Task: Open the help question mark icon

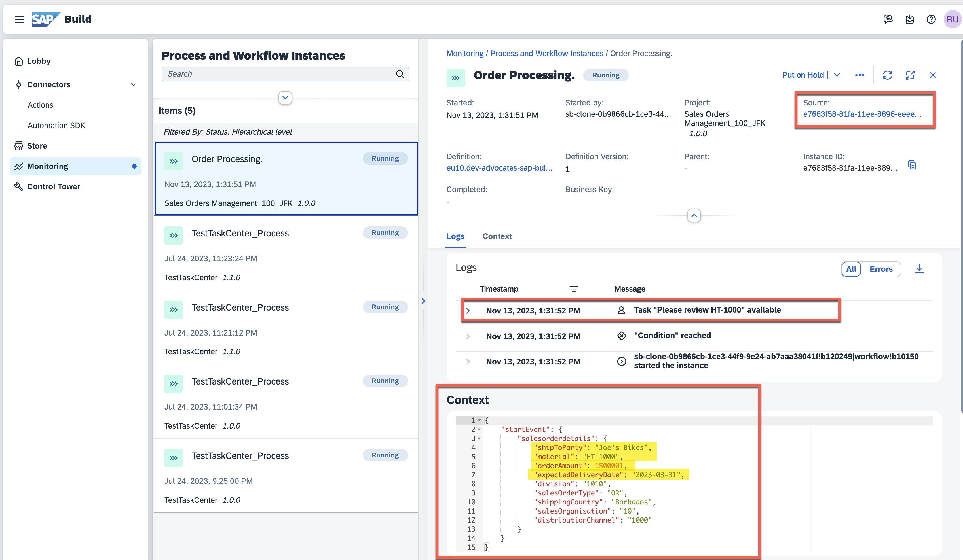Action: 931,19
